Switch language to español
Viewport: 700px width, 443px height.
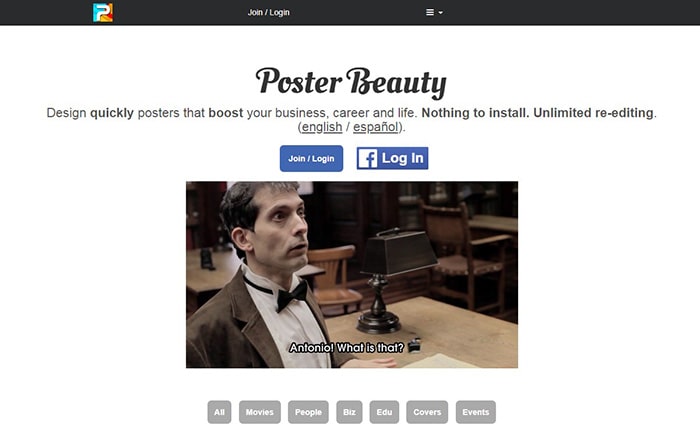click(375, 127)
